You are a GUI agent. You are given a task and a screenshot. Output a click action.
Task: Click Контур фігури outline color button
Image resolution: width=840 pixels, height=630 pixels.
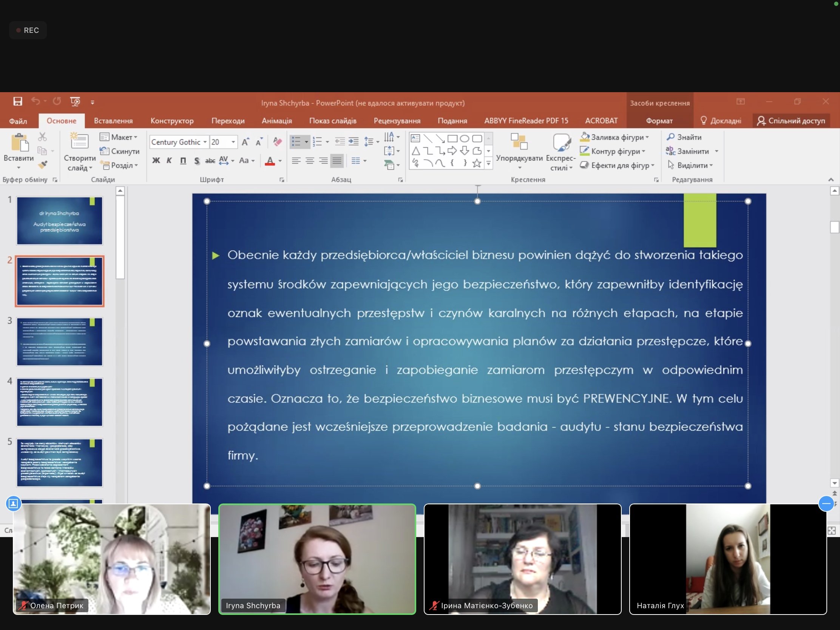[612, 151]
